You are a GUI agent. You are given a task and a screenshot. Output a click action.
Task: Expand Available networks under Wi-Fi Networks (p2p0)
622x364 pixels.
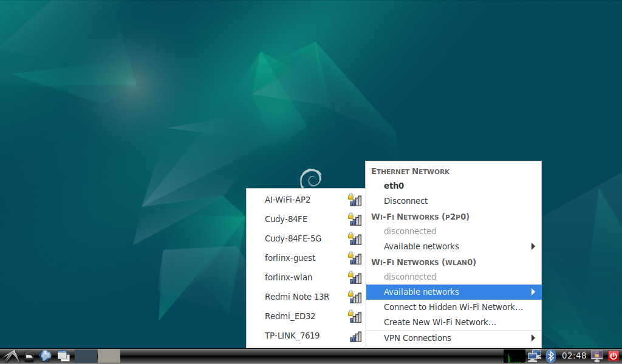[453, 246]
